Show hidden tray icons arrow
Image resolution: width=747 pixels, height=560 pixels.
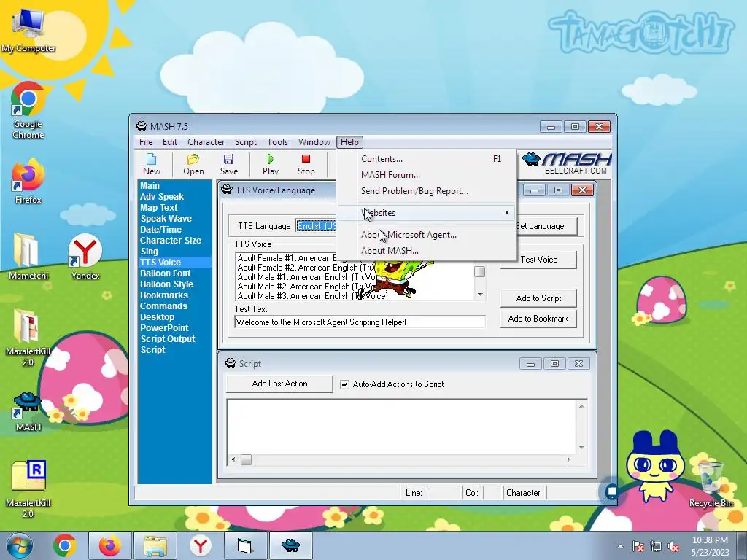click(620, 547)
